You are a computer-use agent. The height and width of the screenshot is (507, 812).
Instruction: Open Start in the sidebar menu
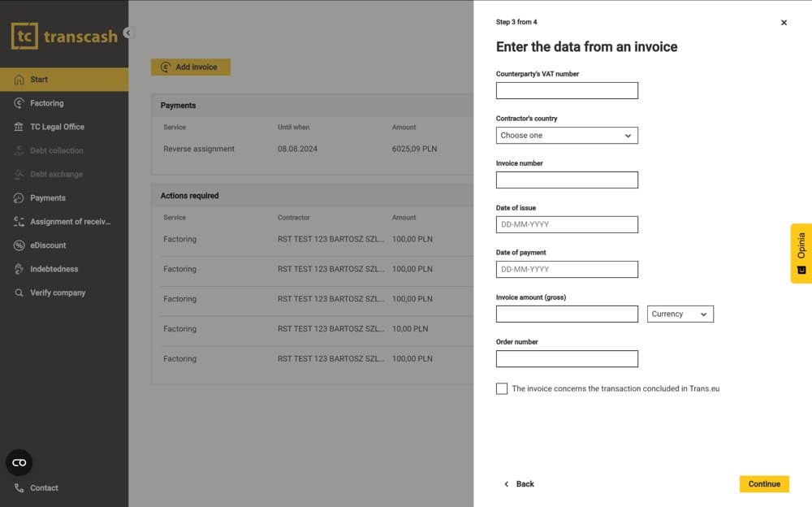pyautogui.click(x=64, y=80)
